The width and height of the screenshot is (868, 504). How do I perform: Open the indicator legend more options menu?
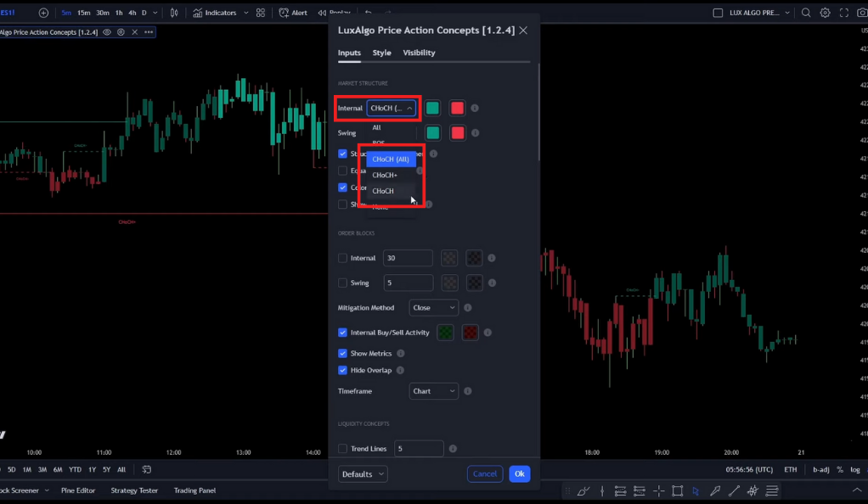(x=149, y=32)
